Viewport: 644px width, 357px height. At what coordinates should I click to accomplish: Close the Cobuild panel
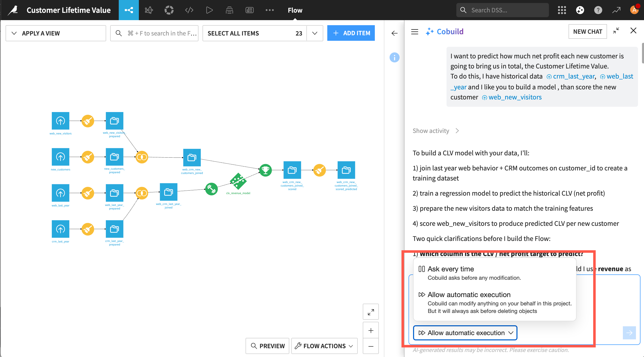point(633,31)
